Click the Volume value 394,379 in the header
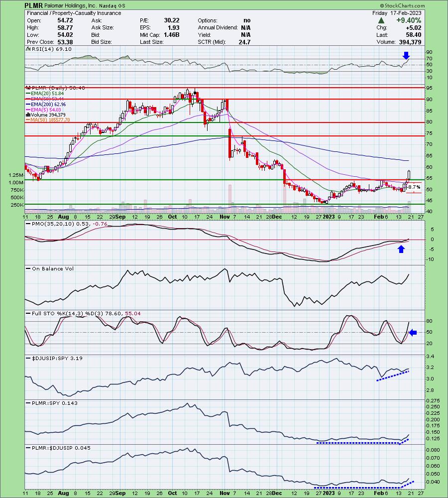Screen dimensions: 448x498 410,42
